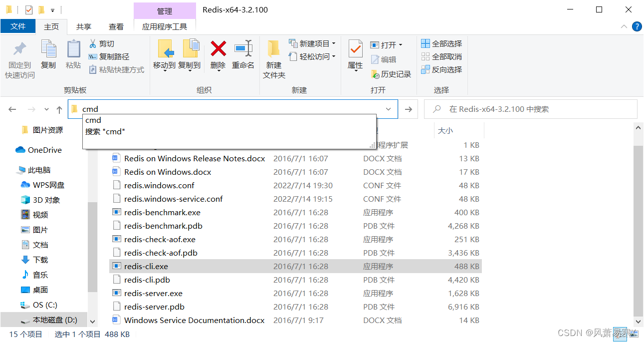The image size is (644, 342).
Task: Click the search box for Redis-x64-3.2.100
Action: tap(530, 109)
